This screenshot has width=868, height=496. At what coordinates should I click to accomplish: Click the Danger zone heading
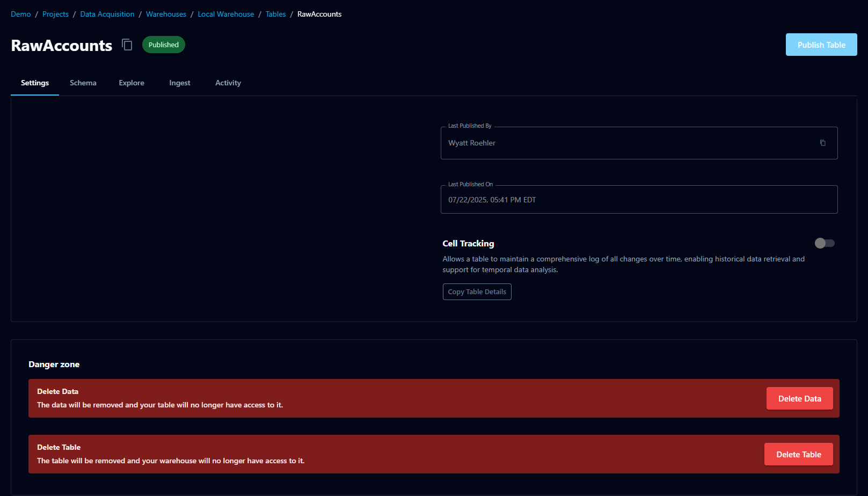point(54,364)
